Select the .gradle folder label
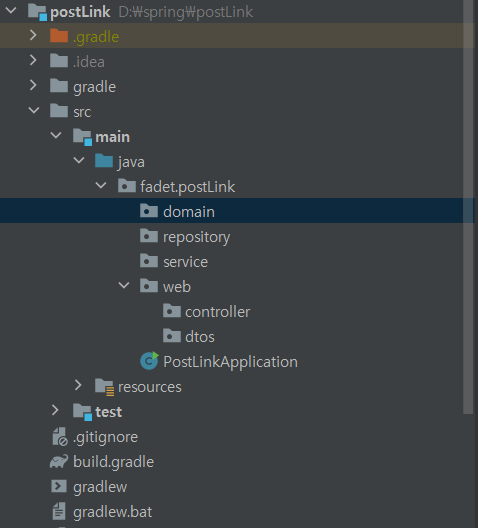Image resolution: width=478 pixels, height=528 pixels. [96, 37]
